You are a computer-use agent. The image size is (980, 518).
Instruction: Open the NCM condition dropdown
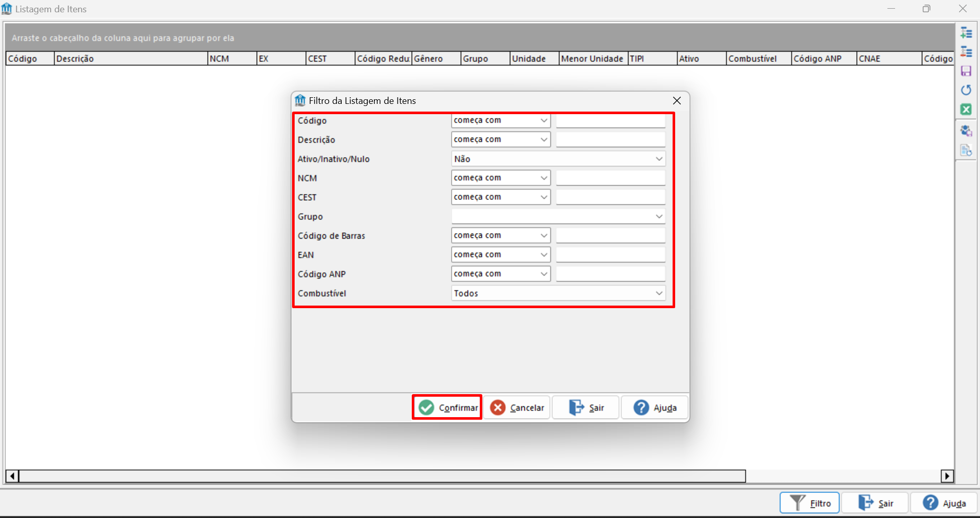tap(501, 178)
